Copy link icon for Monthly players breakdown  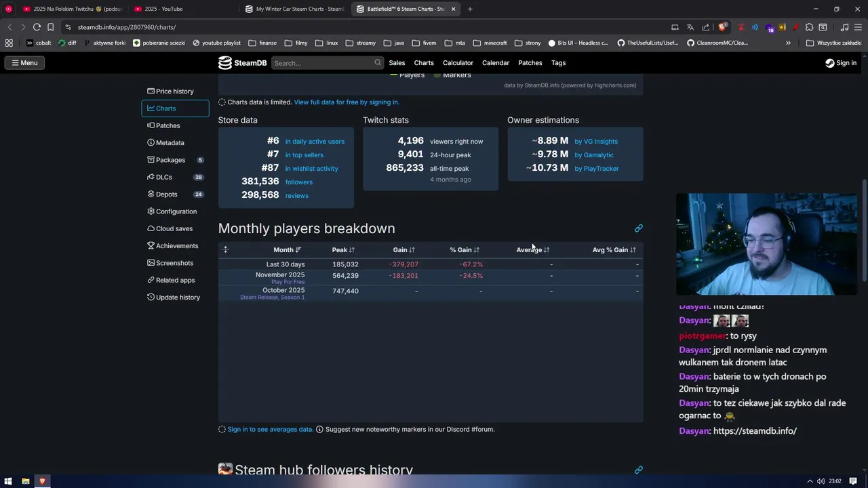click(638, 228)
